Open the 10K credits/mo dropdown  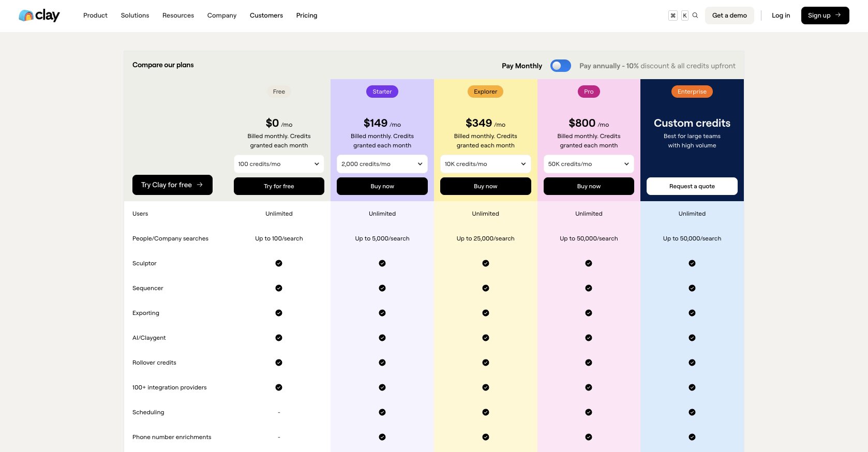[x=486, y=164]
